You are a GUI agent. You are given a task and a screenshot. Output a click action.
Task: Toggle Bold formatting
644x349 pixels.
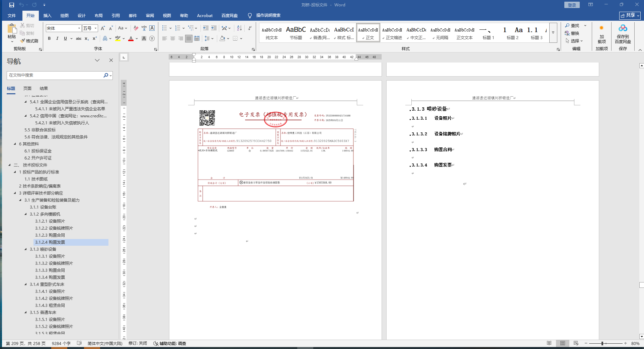(x=49, y=38)
